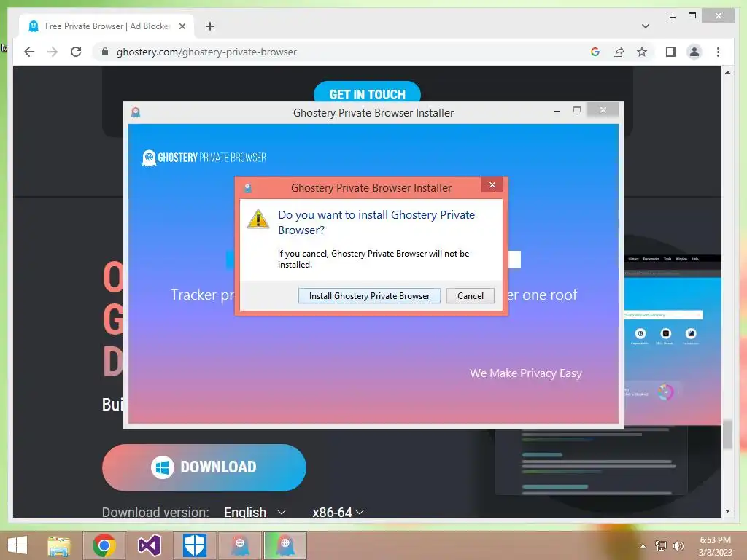Close the Free Private Browser tab
Screen dimensions: 747x560
182,26
